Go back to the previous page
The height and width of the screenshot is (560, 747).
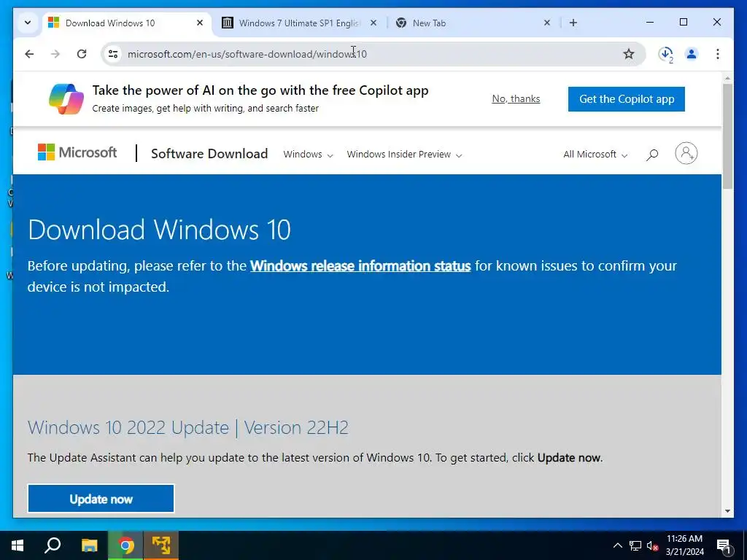(29, 54)
